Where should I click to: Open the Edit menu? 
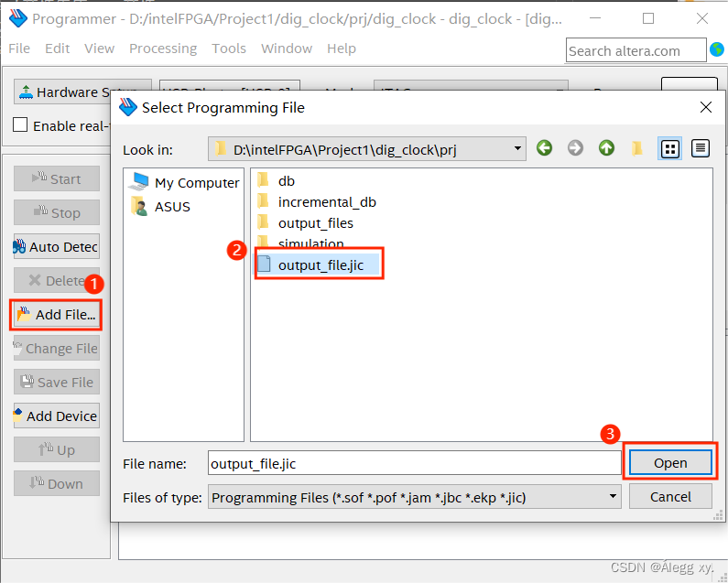click(x=57, y=49)
